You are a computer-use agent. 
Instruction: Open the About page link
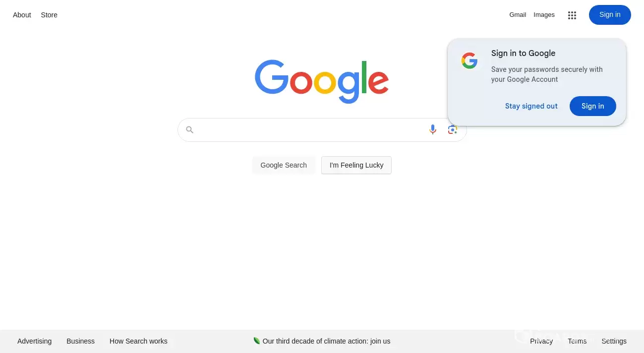click(22, 15)
